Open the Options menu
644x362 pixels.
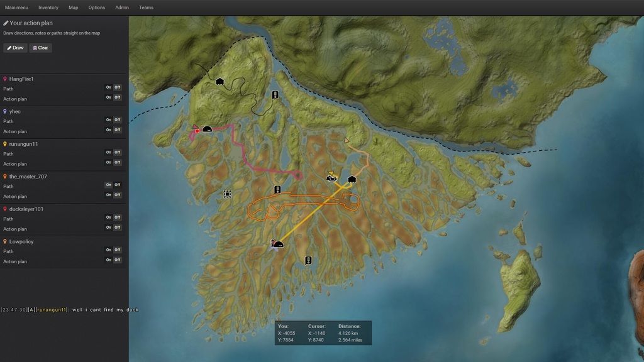click(x=97, y=8)
